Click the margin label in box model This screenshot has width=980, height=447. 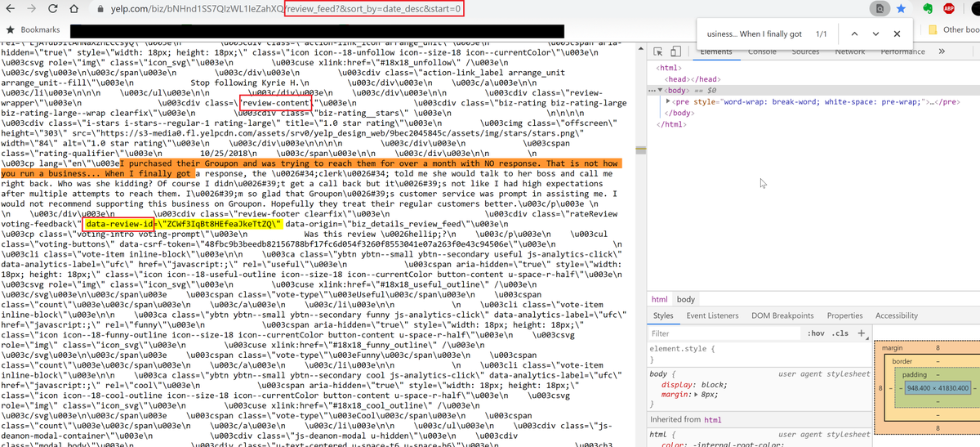893,348
